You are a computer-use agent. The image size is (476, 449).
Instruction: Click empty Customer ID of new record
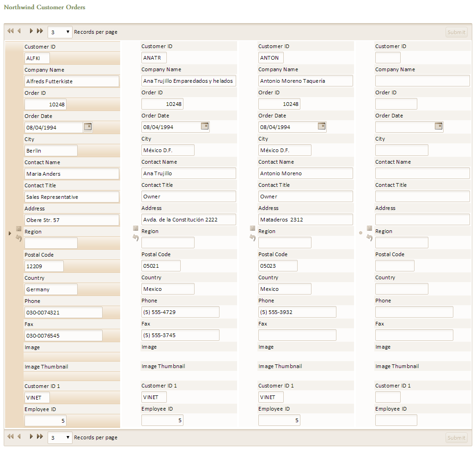click(388, 58)
